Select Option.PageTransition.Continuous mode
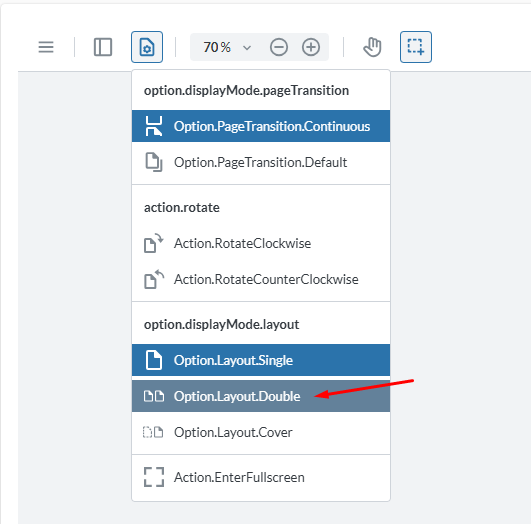 (x=261, y=126)
